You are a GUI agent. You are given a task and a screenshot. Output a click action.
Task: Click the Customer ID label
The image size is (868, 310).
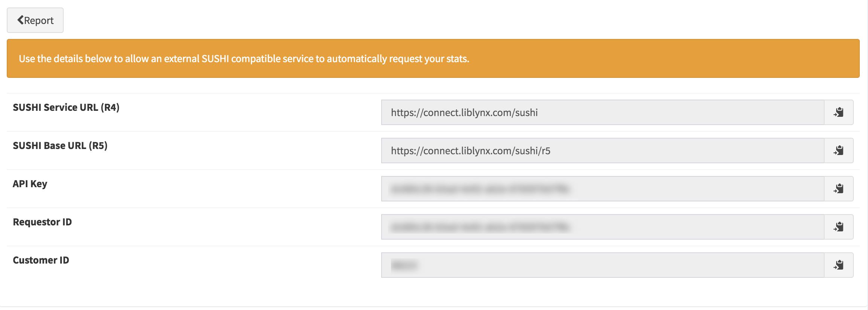[x=41, y=260]
